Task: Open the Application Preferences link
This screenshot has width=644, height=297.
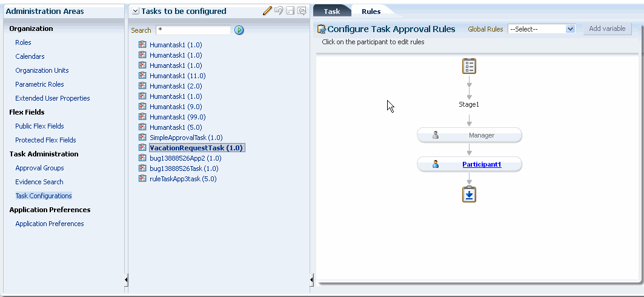Action: [49, 224]
